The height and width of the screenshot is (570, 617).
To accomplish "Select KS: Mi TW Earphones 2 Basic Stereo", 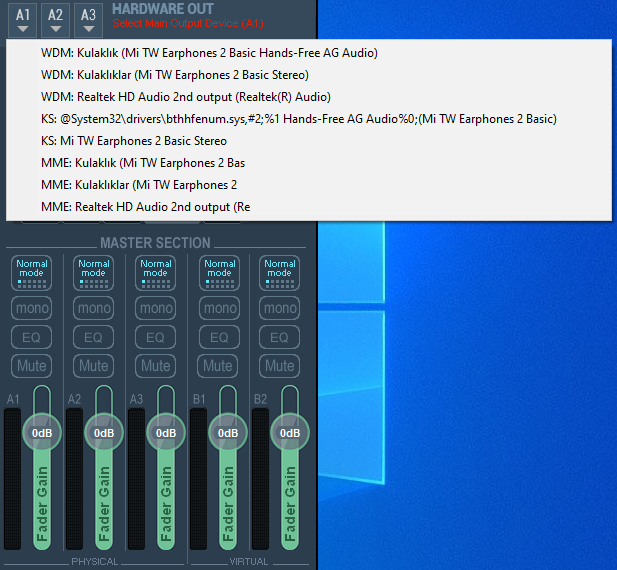I will (x=308, y=141).
